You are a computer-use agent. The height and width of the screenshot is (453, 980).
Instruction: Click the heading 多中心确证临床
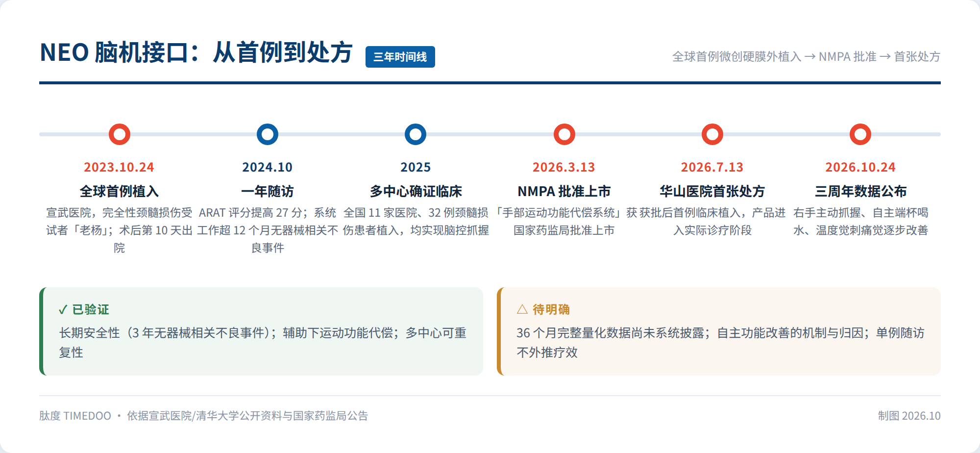pos(416,191)
